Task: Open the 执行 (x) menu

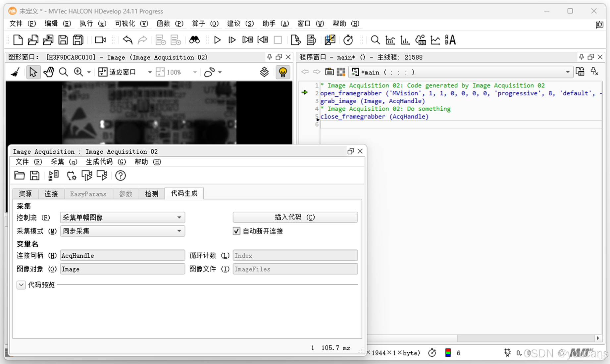Action: point(93,24)
